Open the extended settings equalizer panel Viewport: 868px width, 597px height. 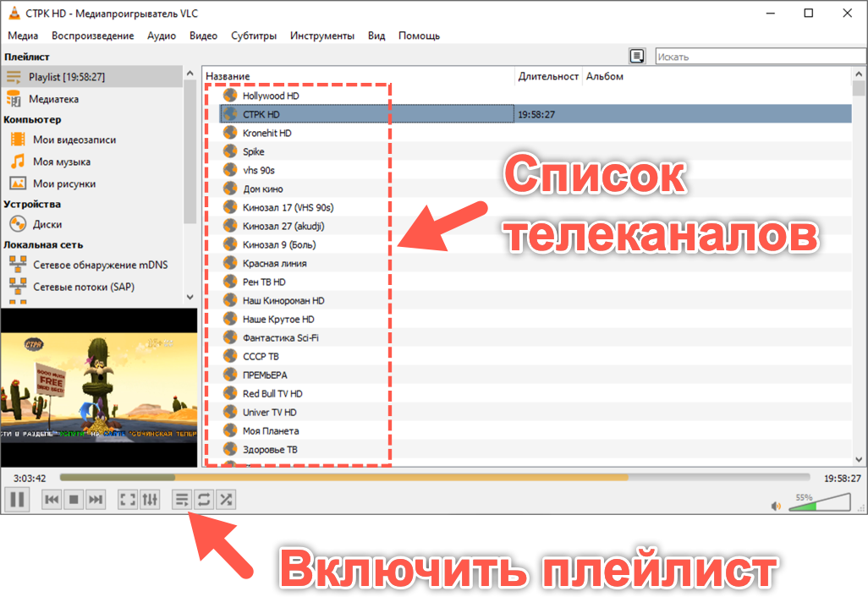[149, 499]
